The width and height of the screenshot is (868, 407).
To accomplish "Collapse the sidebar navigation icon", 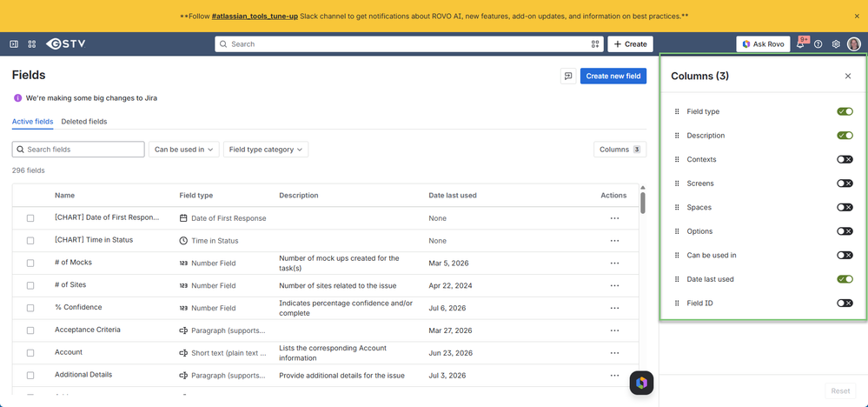I will point(15,43).
